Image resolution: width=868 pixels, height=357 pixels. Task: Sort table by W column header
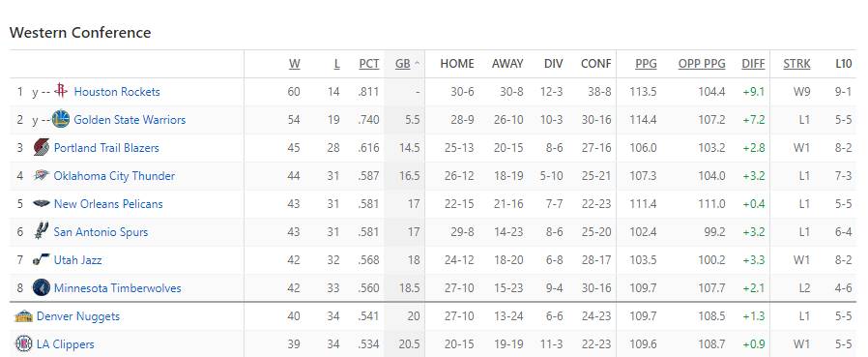[295, 64]
